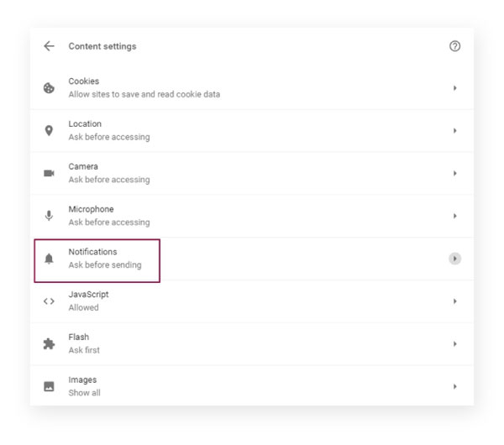The image size is (504, 445).
Task: Click the Camera video icon
Action: point(49,173)
